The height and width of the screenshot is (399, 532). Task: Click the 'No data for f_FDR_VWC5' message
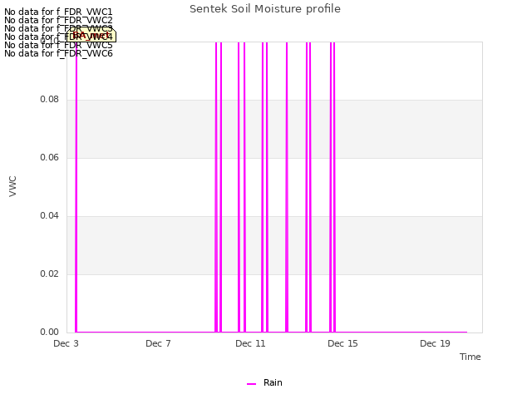coord(58,45)
